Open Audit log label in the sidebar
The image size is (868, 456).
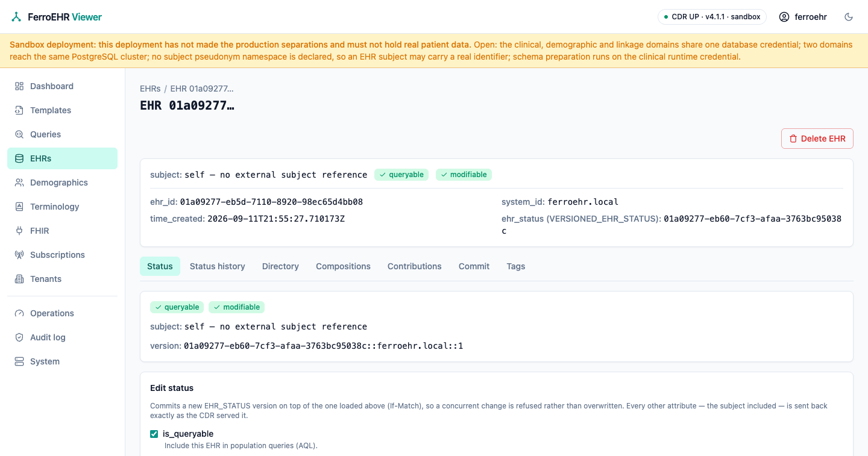(48, 337)
